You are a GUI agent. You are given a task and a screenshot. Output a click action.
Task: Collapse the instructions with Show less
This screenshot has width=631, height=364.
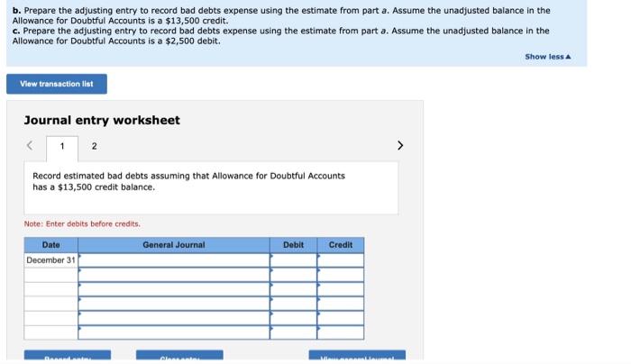tap(548, 57)
